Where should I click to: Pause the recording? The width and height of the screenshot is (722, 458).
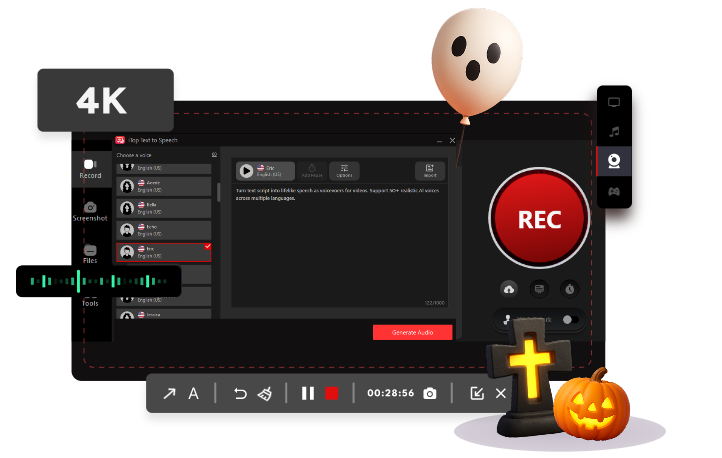(x=308, y=394)
